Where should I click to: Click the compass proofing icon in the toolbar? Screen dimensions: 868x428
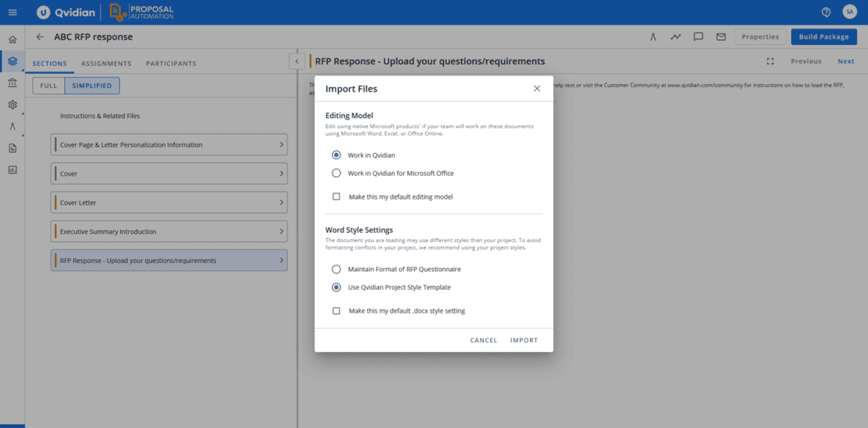653,36
